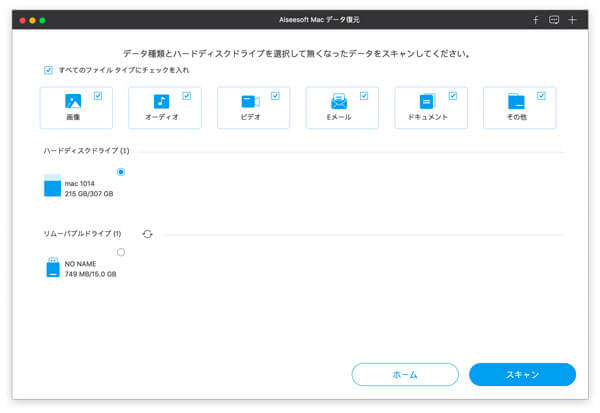Click the ドキュメント file icon

(x=427, y=101)
